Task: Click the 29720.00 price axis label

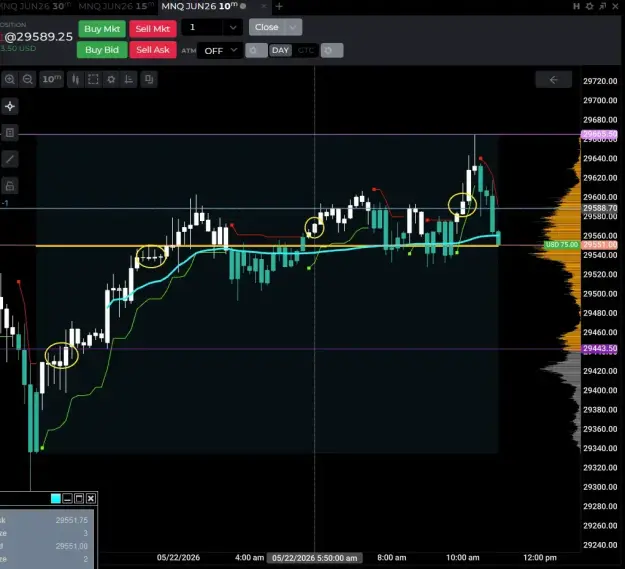Action: click(x=600, y=81)
